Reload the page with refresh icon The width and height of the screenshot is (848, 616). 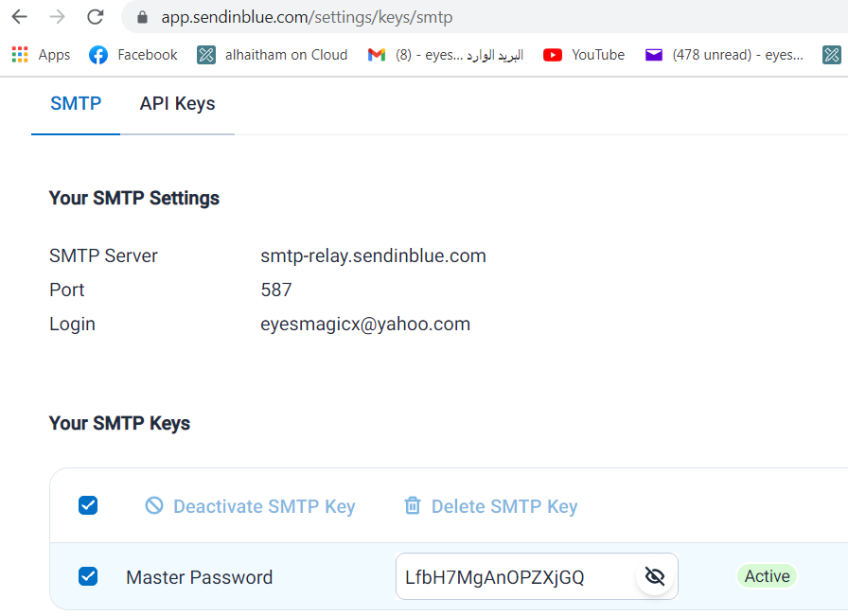96,17
